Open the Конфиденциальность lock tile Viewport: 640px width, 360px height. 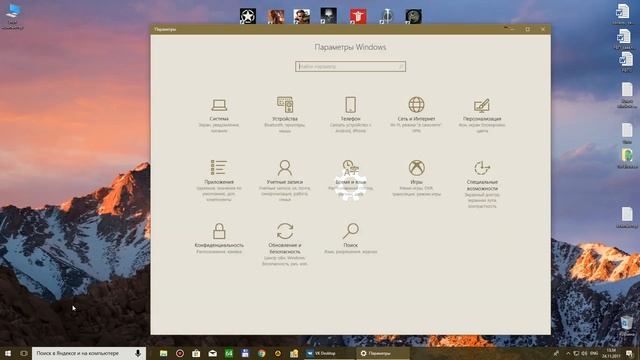[x=219, y=239]
